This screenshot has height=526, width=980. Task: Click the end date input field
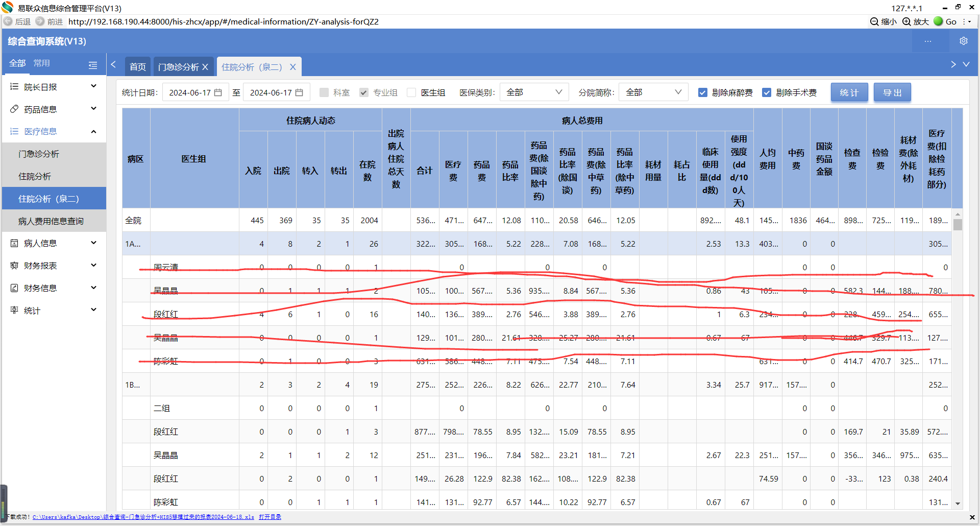point(276,92)
